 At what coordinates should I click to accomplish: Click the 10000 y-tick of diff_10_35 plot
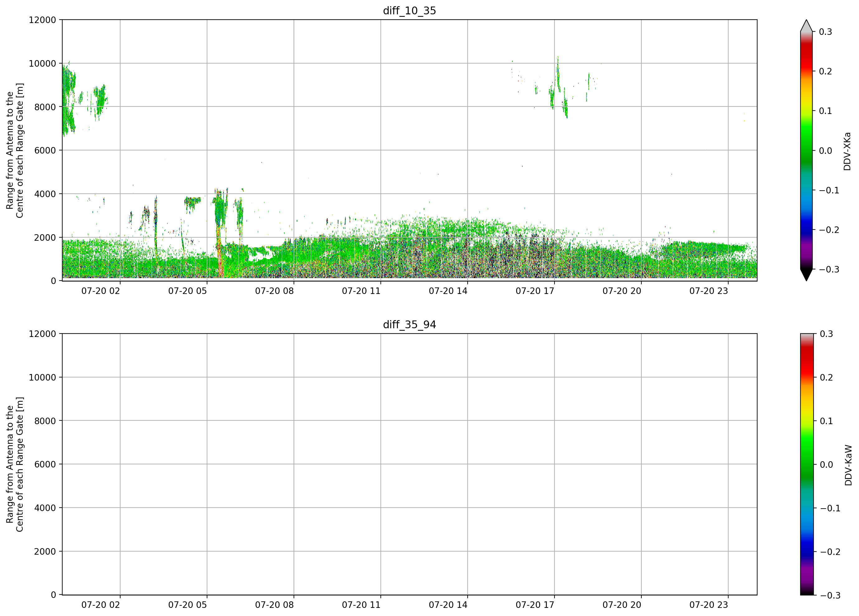tap(42, 64)
